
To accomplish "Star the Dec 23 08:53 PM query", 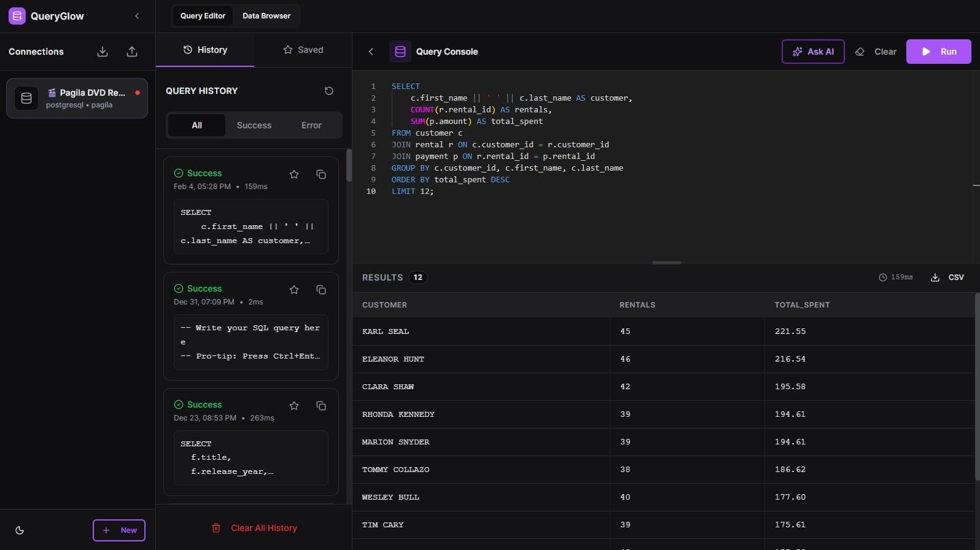I will point(294,406).
